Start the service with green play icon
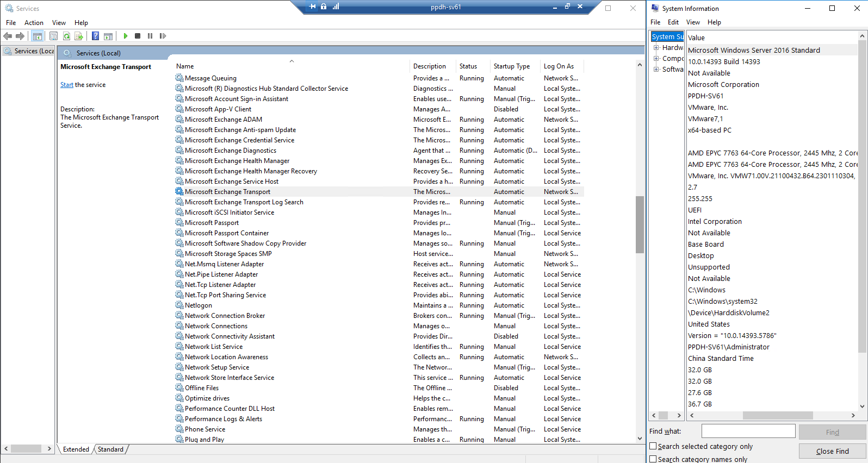Screen dimensions: 868x463 125,36
